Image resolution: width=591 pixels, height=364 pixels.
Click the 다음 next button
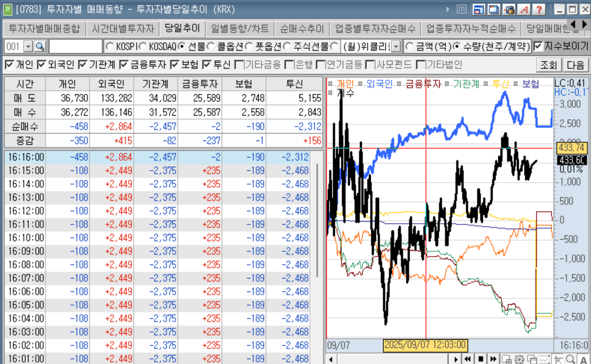click(576, 65)
